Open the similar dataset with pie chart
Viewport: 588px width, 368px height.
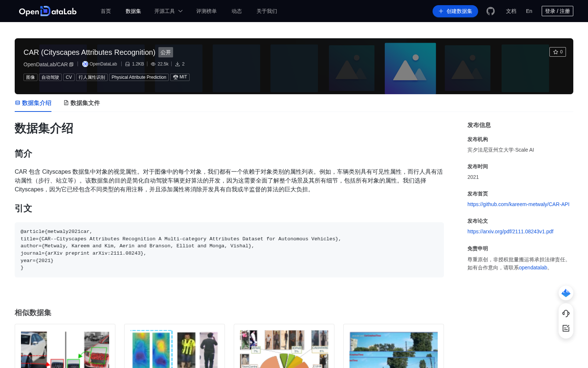(284, 350)
